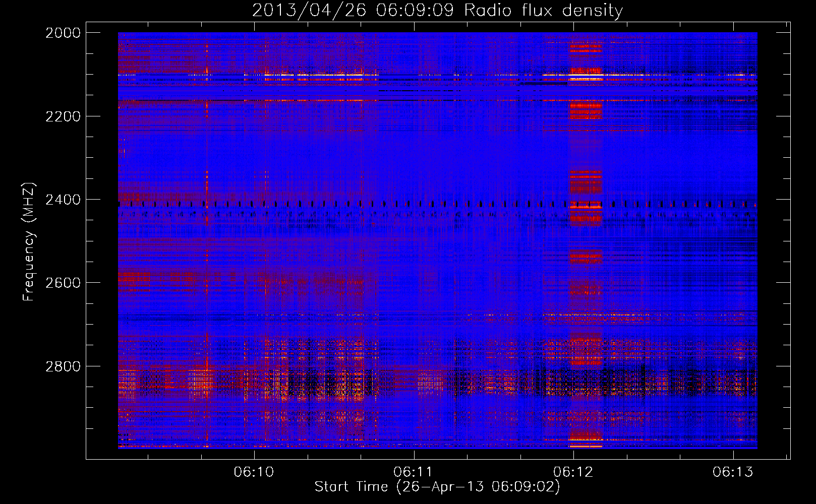Click the frequency tick label "2000"
This screenshot has height=504, width=816.
[x=63, y=33]
